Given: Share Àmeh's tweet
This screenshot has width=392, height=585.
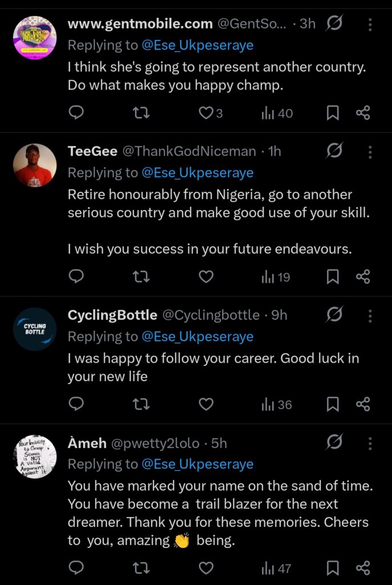Looking at the screenshot, I should [363, 568].
